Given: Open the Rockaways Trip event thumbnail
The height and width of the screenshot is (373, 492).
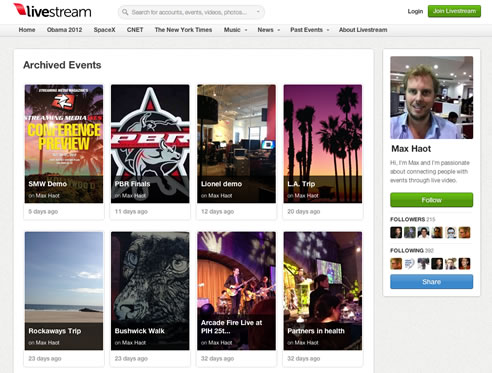Looking at the screenshot, I should (64, 291).
